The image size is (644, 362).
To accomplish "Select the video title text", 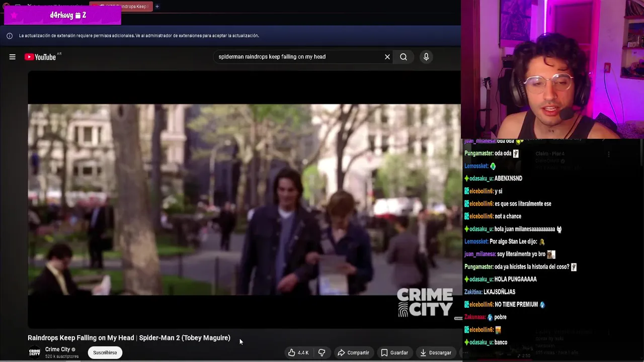I will click(x=129, y=338).
